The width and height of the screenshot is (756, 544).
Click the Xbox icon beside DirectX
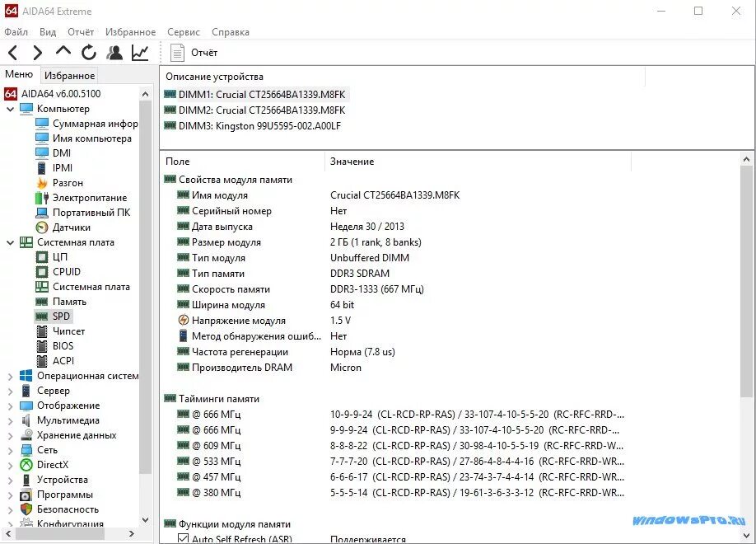(x=26, y=465)
